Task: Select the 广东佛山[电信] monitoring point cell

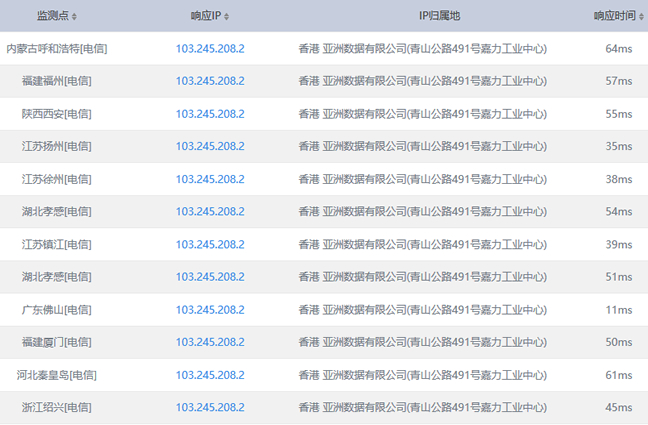Action: [57, 310]
